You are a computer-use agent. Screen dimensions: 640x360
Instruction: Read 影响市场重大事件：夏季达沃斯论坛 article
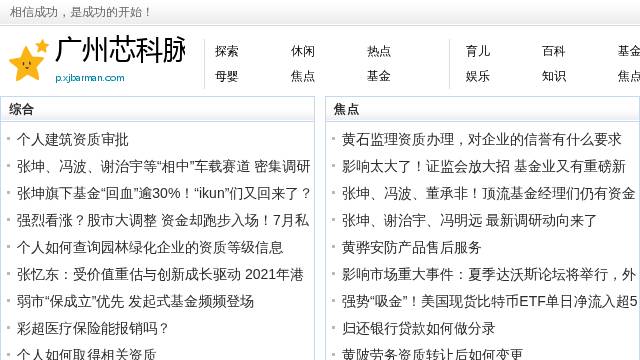point(489,274)
